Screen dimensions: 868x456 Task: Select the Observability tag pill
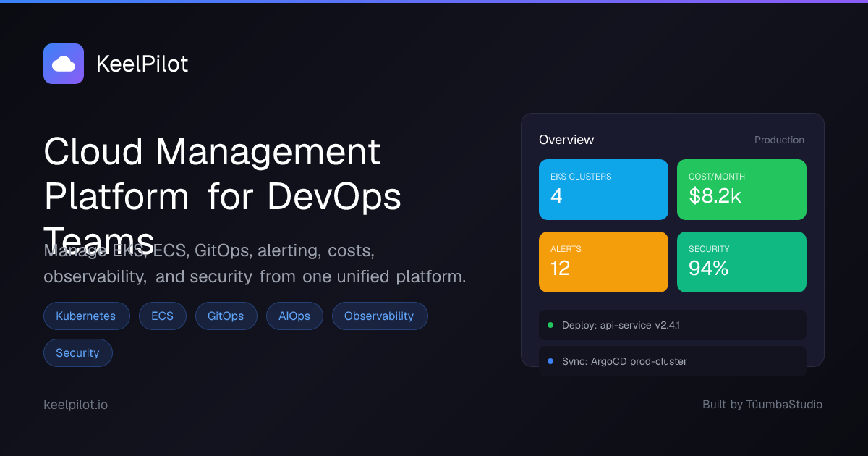tap(380, 316)
